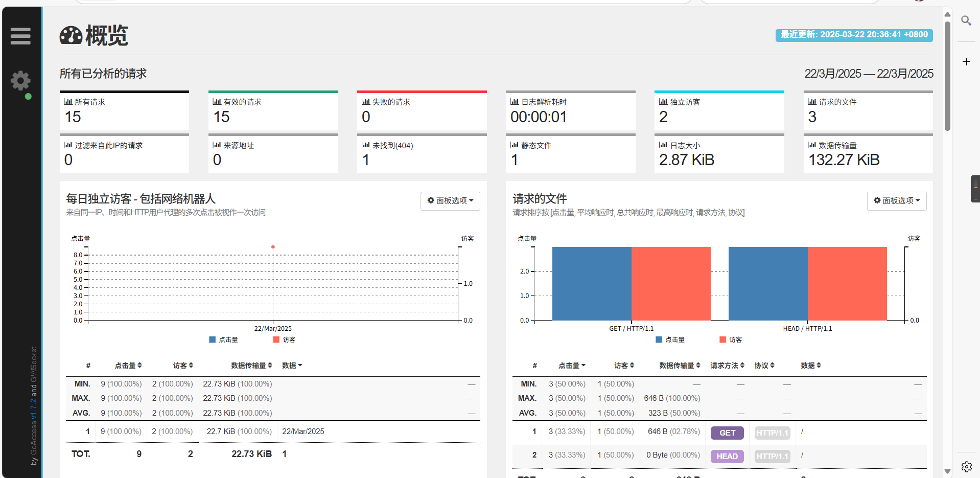980x478 pixels.
Task: Click the settings gear in the left sidebar
Action: pyautogui.click(x=20, y=80)
